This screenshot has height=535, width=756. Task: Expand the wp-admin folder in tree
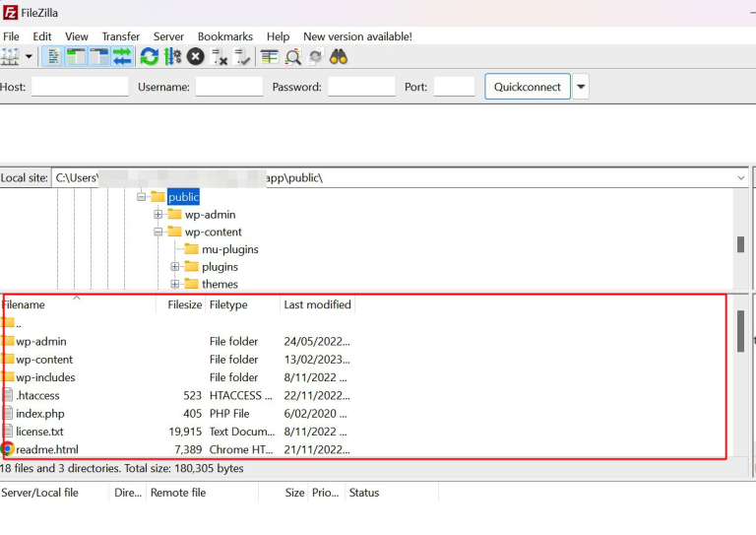[157, 215]
